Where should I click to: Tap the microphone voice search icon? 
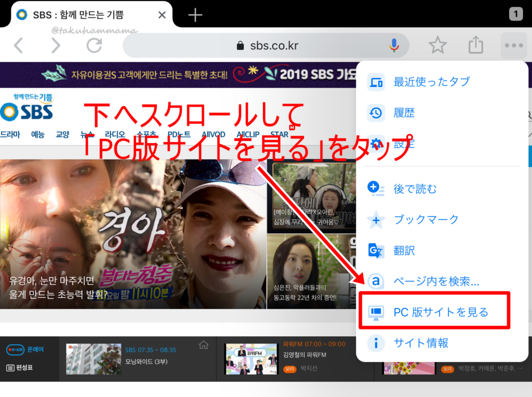pyautogui.click(x=394, y=45)
